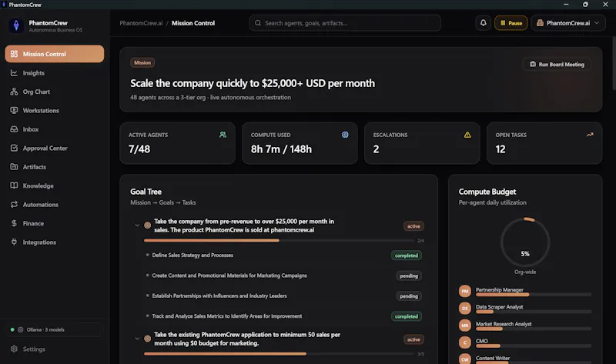Click the Open Tasks count 12
The width and height of the screenshot is (616, 364).
500,149
